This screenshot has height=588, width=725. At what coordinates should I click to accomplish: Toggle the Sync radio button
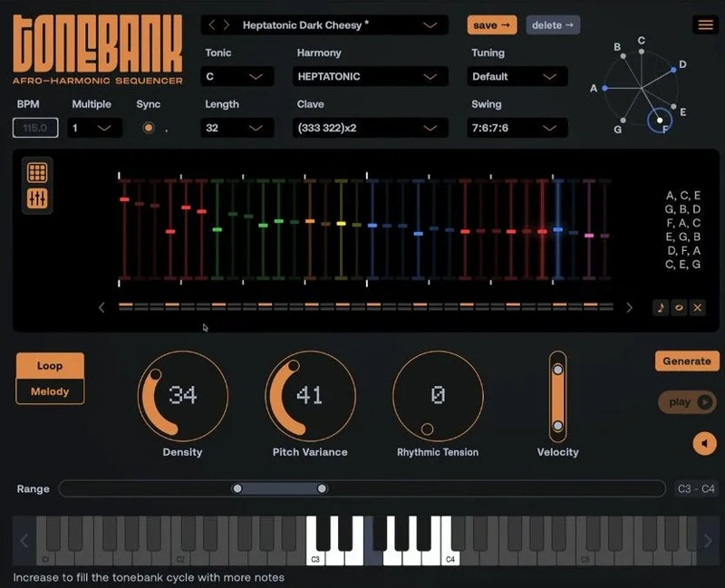point(149,128)
